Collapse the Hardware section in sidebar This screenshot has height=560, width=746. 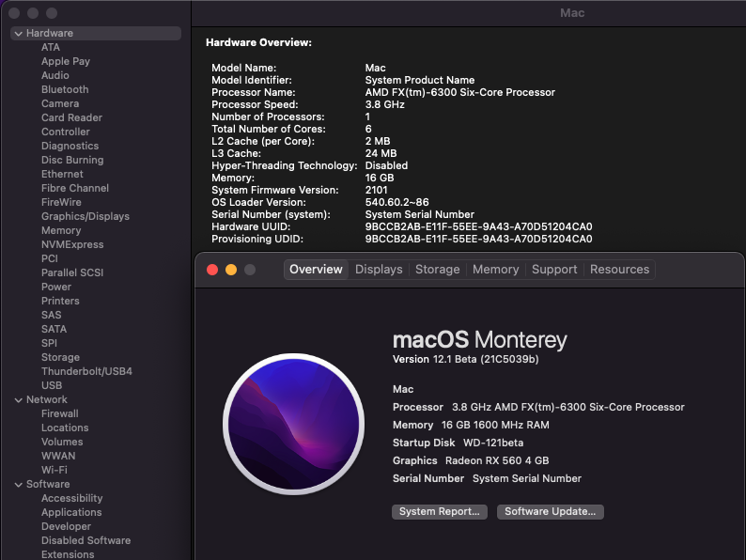19,34
